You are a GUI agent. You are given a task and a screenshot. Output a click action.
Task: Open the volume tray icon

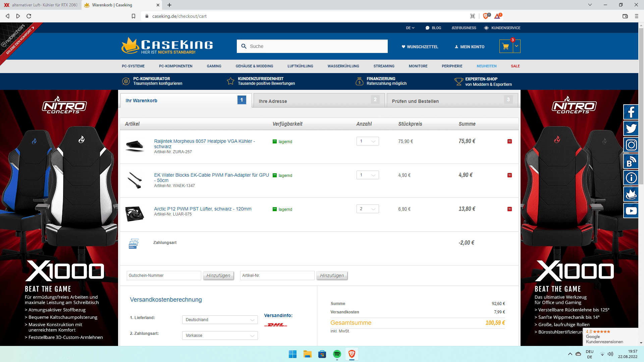[x=610, y=354]
